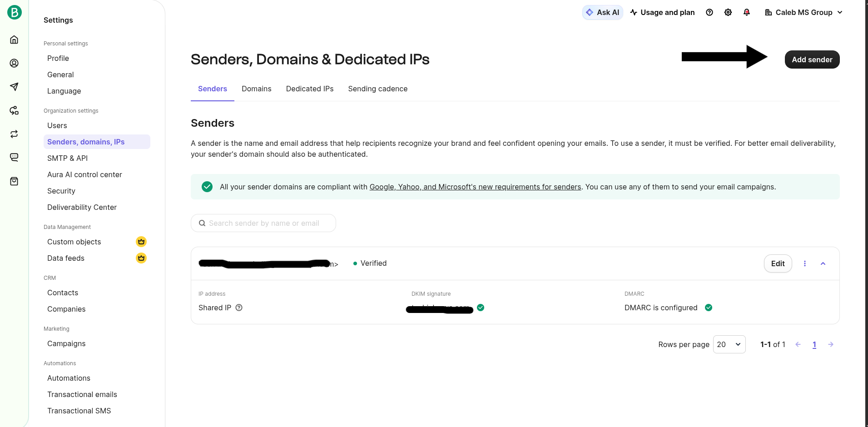Open Data feeds settings
Screen dimensions: 868x427
(66, 258)
